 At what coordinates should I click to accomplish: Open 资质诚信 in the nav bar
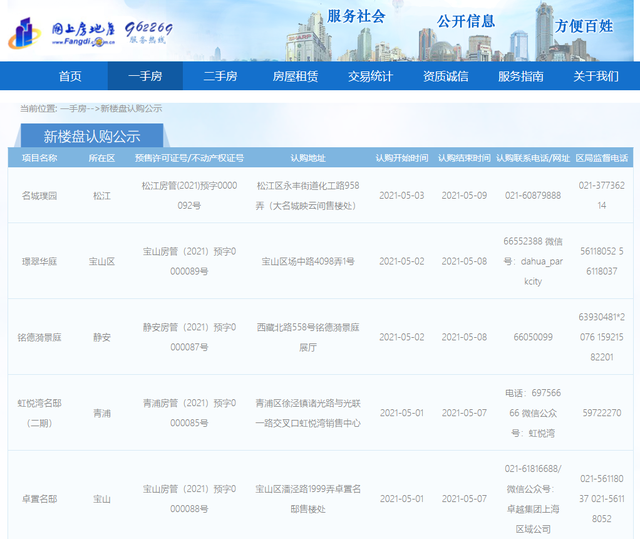tap(446, 76)
